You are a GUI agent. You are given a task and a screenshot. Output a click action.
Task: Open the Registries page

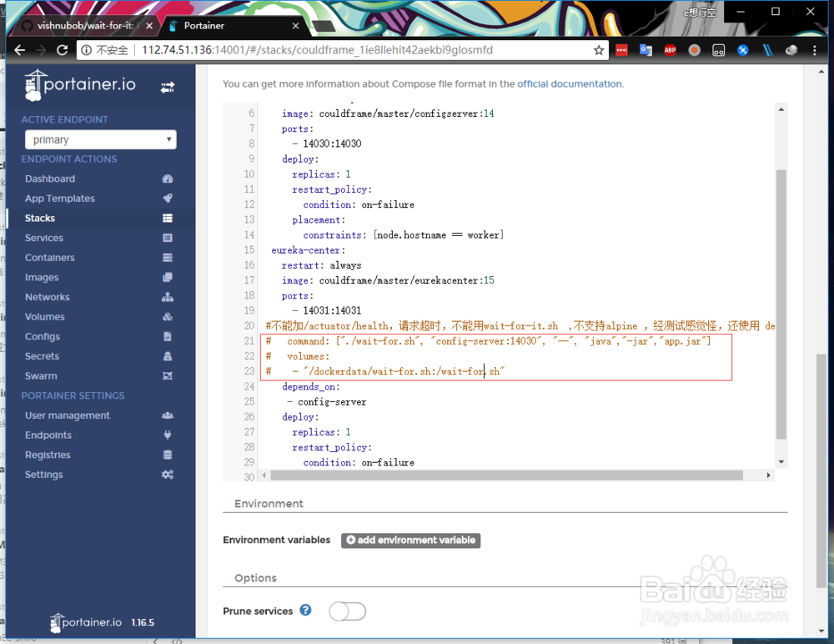(x=48, y=455)
